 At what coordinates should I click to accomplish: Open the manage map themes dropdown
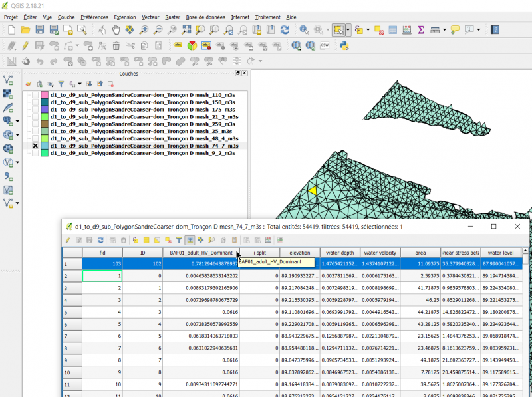[51, 83]
